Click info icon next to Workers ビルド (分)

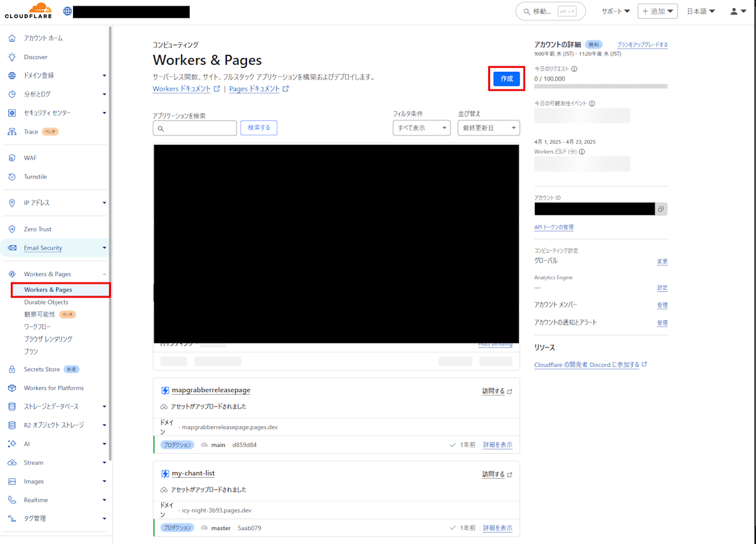[x=581, y=151]
